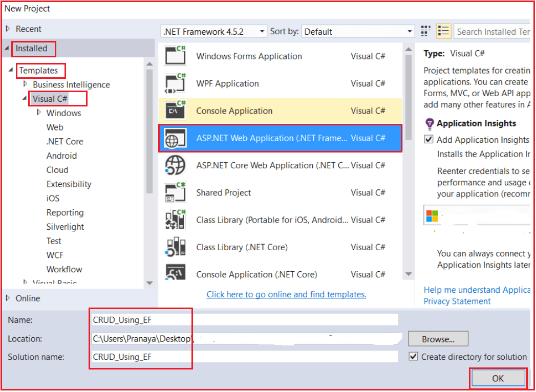
Task: Click the category tree scrollbar thumb
Action: 149,132
